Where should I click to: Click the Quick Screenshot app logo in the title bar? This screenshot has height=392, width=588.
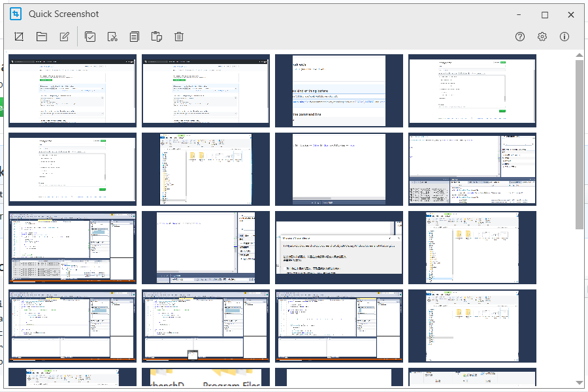pyautogui.click(x=16, y=14)
